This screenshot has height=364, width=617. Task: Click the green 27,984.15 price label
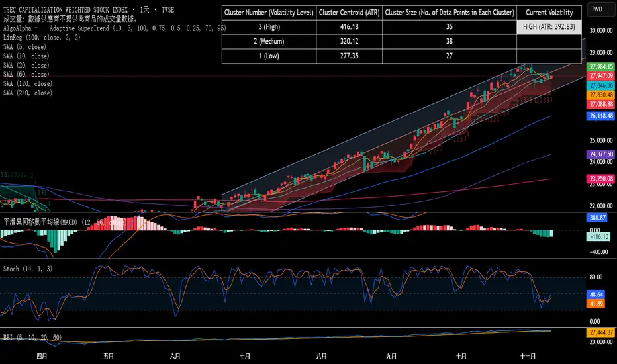point(599,68)
